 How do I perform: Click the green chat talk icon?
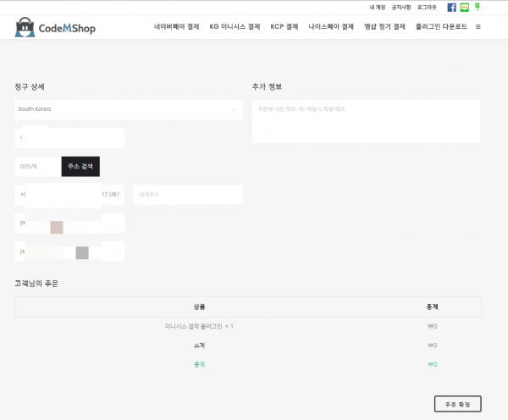coord(464,8)
